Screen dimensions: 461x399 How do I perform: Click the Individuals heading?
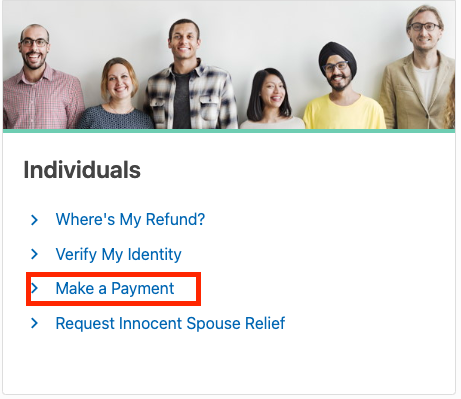point(82,170)
